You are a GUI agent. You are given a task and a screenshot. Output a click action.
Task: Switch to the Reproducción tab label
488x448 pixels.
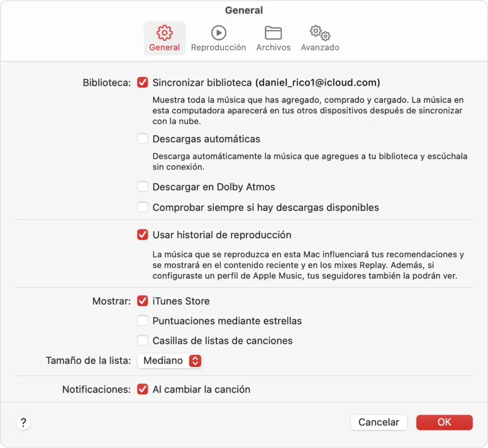(x=218, y=48)
